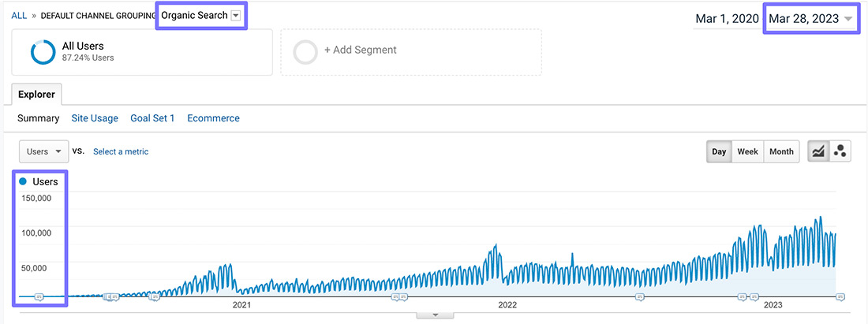Click the Ecommerce link

coord(213,118)
